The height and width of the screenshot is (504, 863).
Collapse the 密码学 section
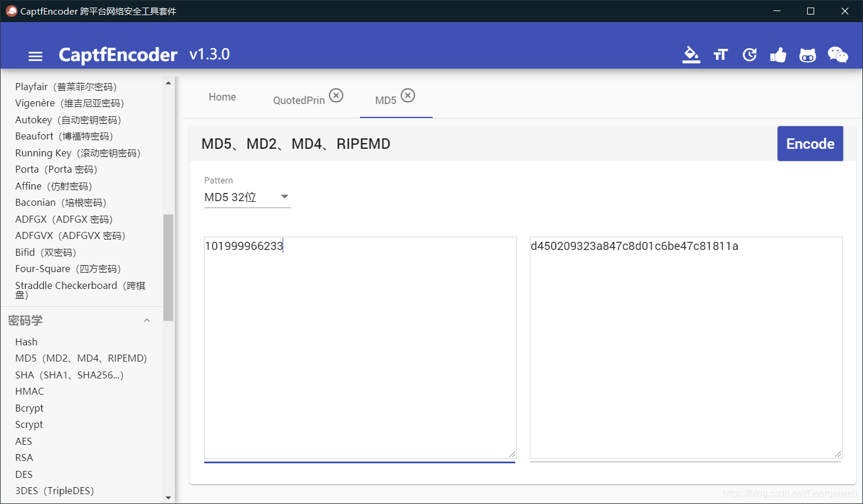147,320
